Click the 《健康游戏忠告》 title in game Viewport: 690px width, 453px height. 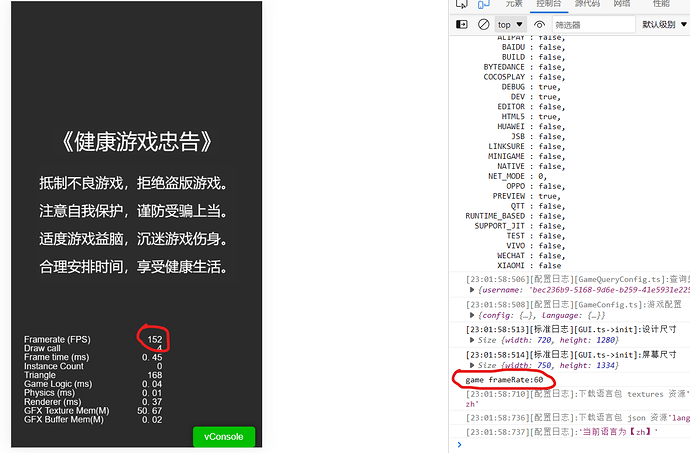click(x=136, y=142)
